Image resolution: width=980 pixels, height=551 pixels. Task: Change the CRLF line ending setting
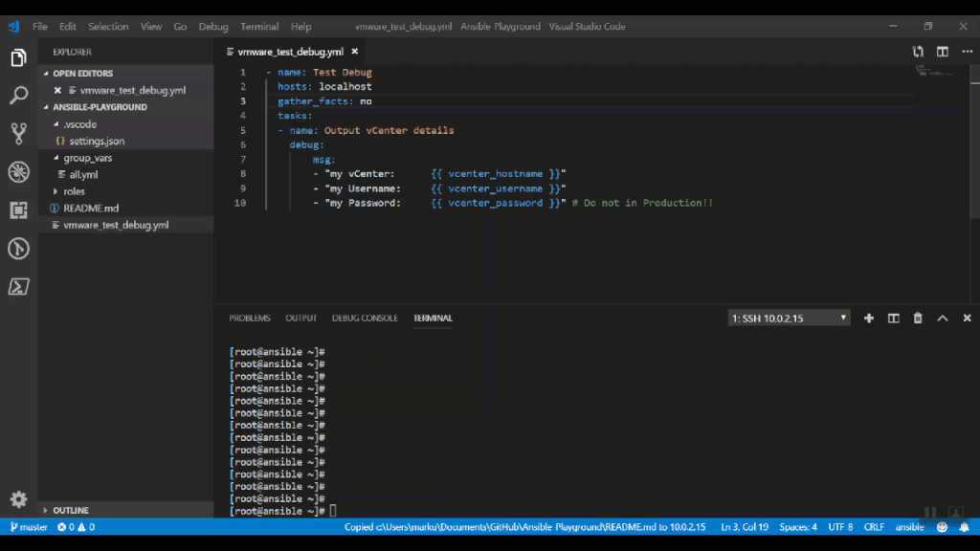tap(874, 527)
